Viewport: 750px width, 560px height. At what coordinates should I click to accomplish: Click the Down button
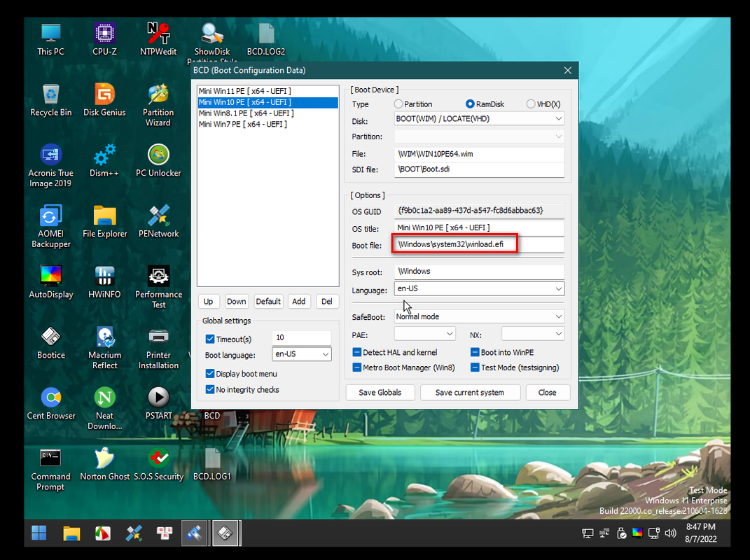[x=236, y=301]
